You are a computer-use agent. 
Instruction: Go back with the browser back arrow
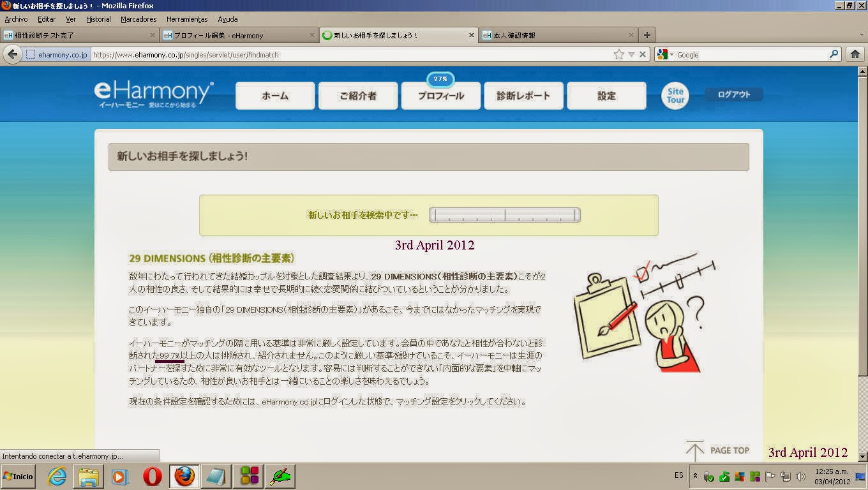[x=13, y=54]
